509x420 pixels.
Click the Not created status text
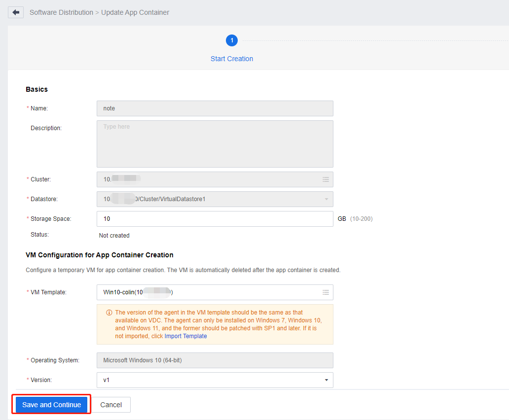[114, 236]
